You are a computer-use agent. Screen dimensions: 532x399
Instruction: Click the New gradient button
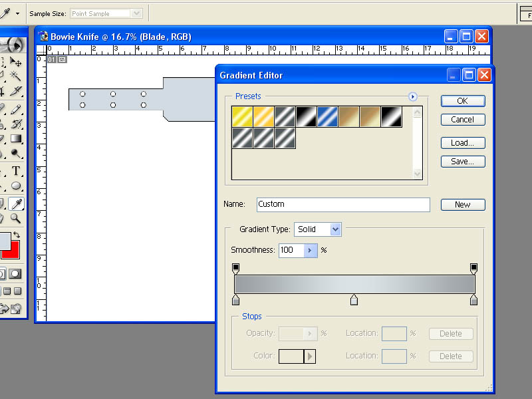(x=463, y=205)
